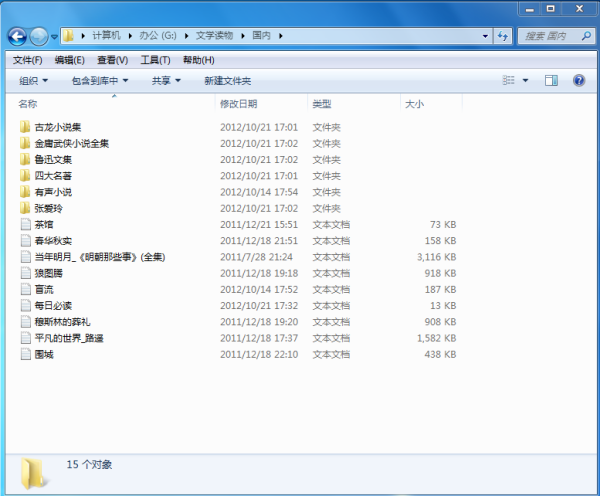
Task: Select the 围城 text file icon
Action: [x=26, y=354]
